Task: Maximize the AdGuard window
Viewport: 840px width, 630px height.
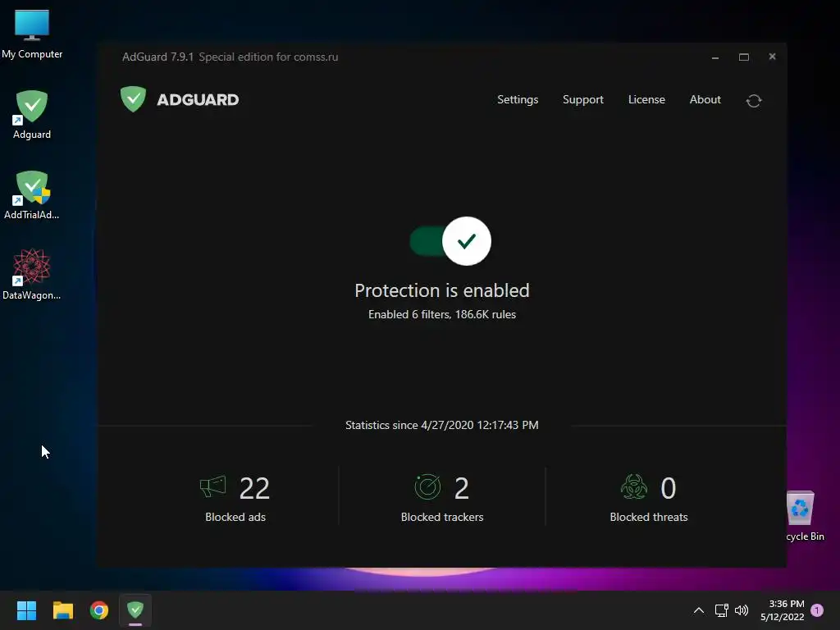Action: point(743,57)
